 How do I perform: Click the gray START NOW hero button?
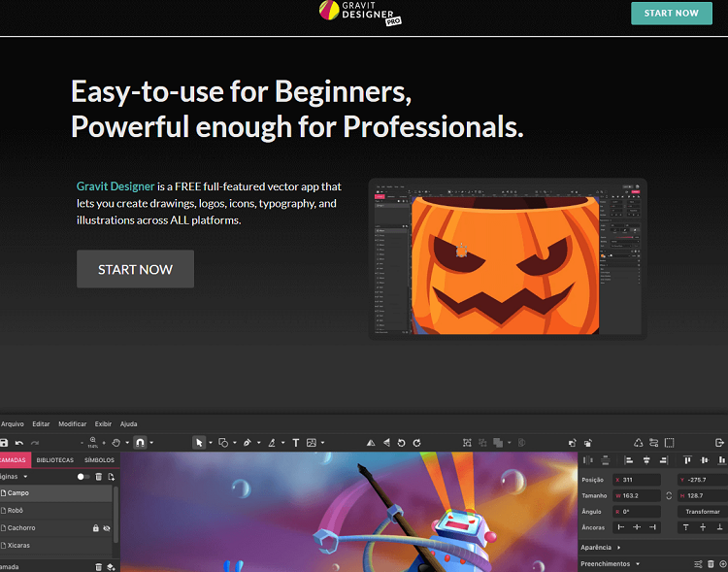coord(135,269)
